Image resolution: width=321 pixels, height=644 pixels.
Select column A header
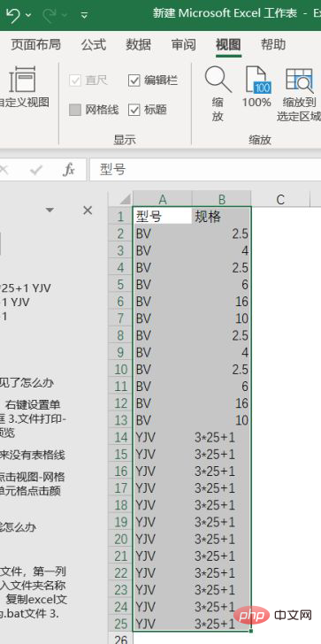click(163, 199)
